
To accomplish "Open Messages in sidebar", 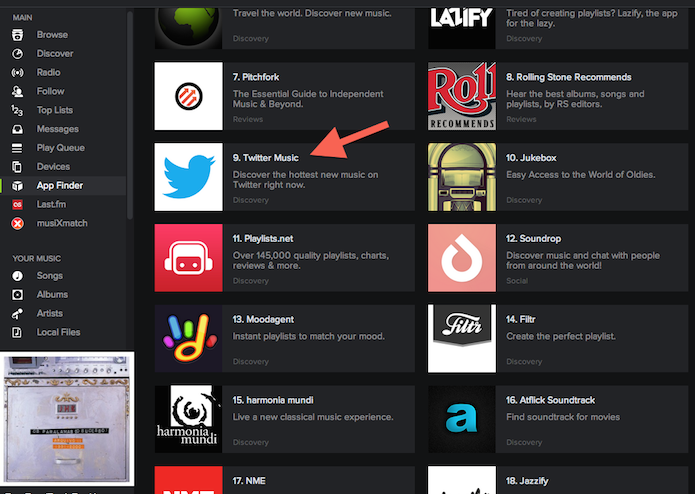I will point(58,129).
